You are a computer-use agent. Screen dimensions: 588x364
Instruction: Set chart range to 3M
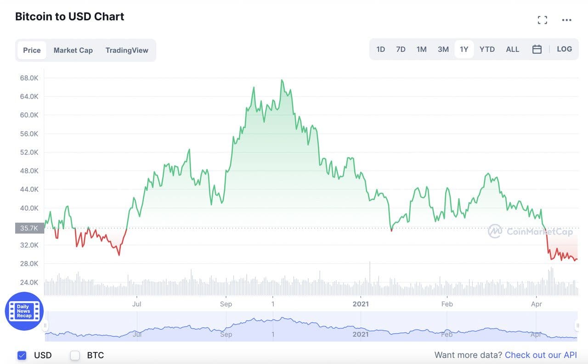point(443,49)
